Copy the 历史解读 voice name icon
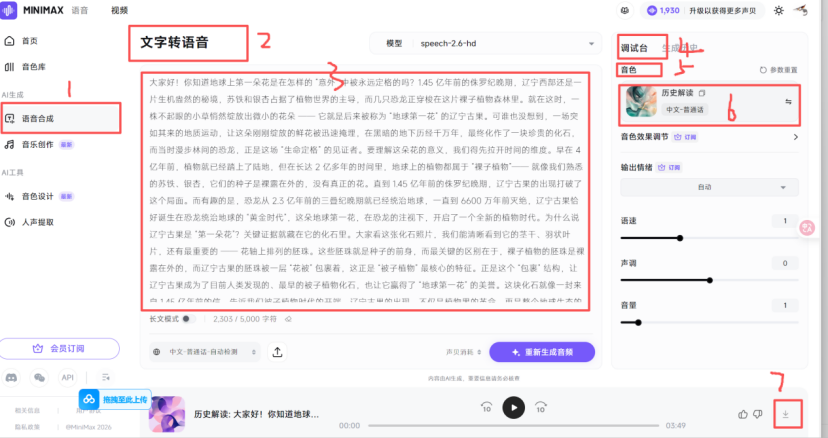The width and height of the screenshot is (828, 438). tap(702, 93)
